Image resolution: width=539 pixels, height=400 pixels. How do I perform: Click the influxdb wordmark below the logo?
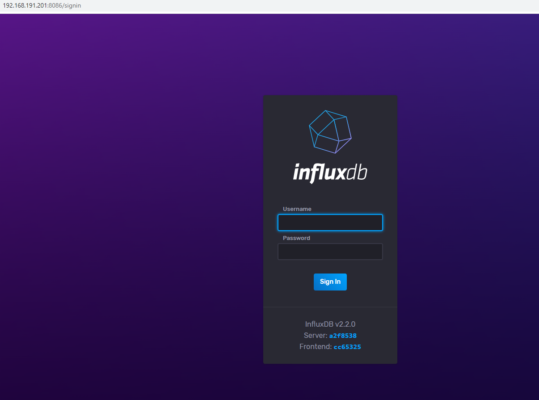pos(330,173)
